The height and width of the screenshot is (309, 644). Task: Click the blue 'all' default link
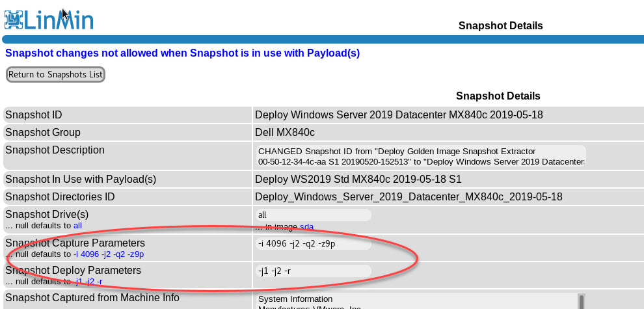pyautogui.click(x=77, y=226)
